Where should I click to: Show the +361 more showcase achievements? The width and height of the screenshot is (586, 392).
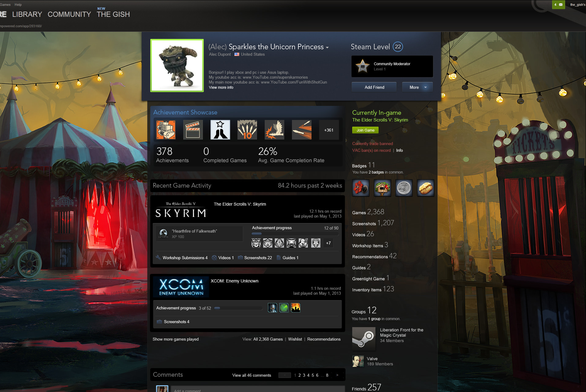329,130
